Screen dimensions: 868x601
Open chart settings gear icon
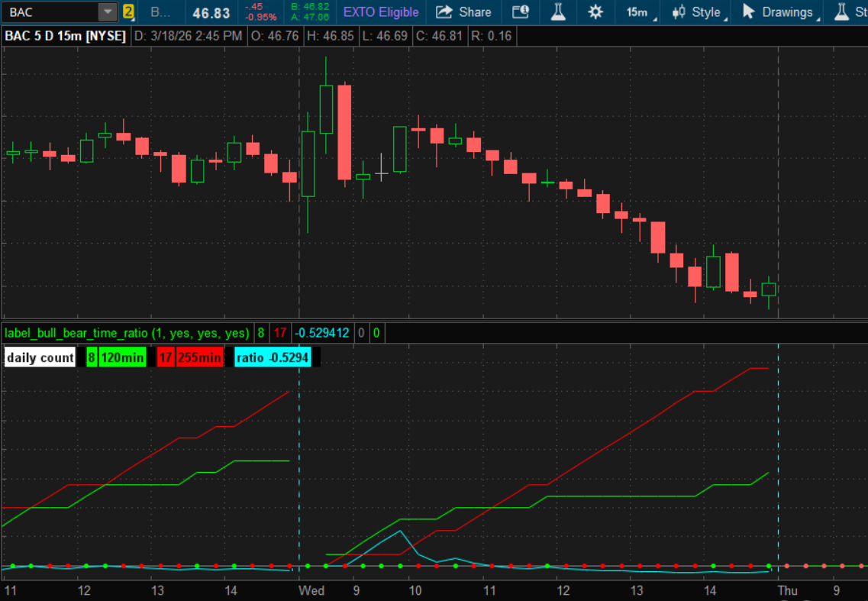click(595, 12)
